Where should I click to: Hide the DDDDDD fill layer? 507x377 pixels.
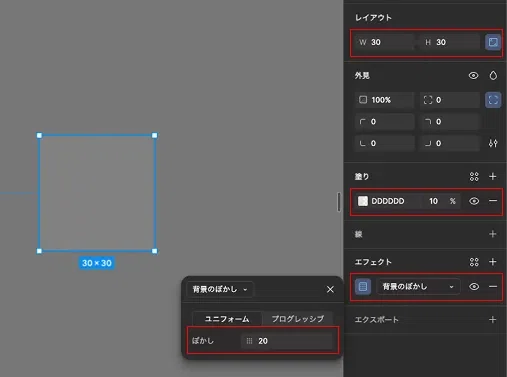click(474, 201)
